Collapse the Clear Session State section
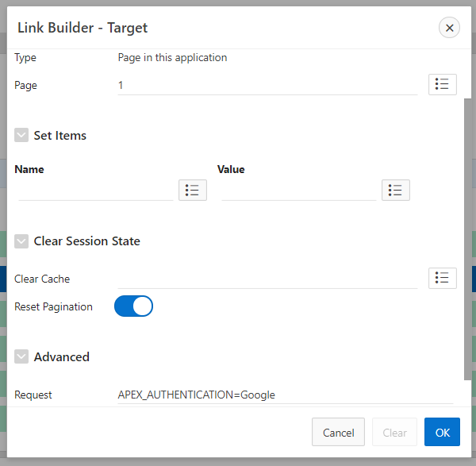The height and width of the screenshot is (466, 476). 21,241
